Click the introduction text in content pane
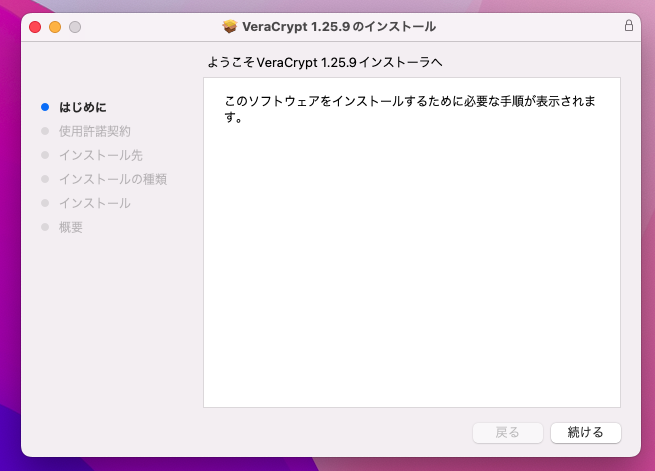The width and height of the screenshot is (655, 471). tap(410, 109)
